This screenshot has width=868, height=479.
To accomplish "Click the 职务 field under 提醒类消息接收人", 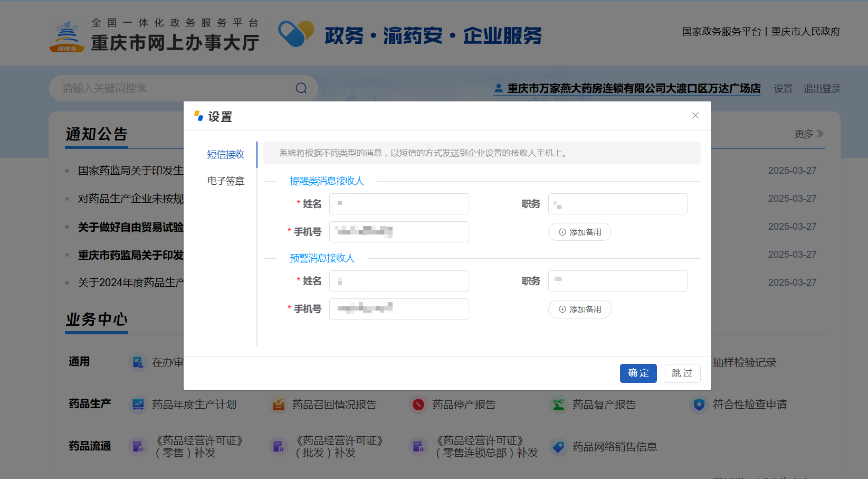I will point(617,204).
